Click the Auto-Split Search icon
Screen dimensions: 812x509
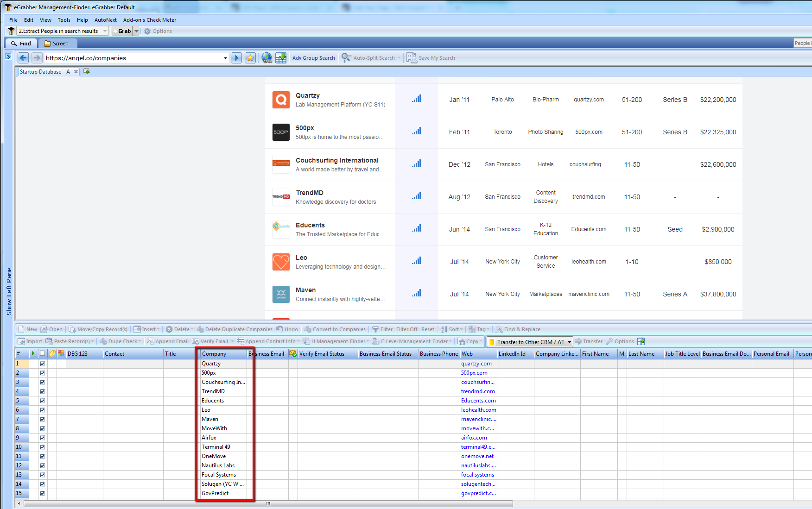click(346, 58)
